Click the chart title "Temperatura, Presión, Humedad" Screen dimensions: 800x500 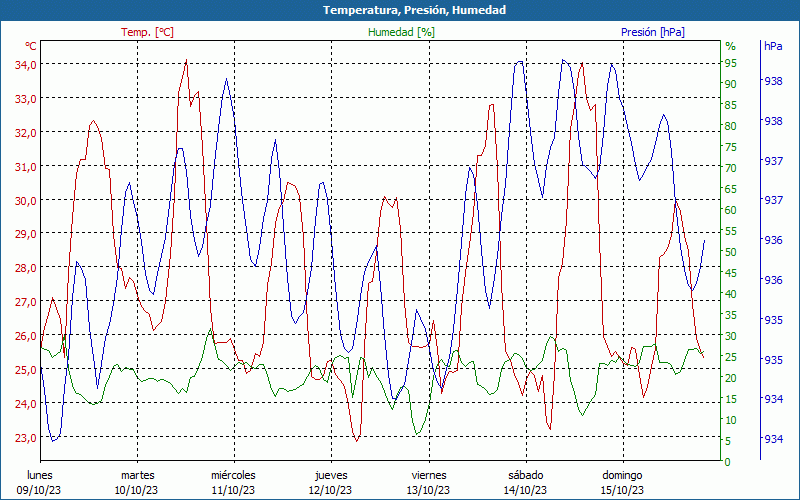point(414,10)
